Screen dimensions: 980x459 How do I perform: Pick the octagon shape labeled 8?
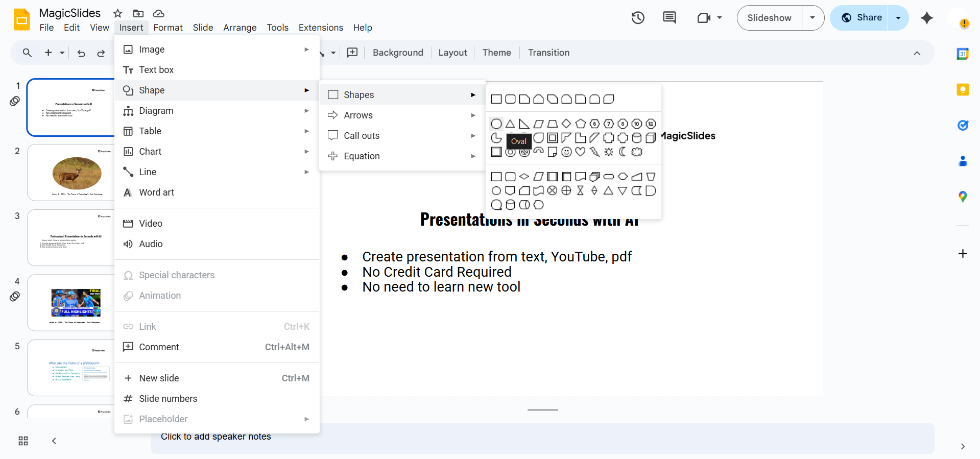[623, 124]
